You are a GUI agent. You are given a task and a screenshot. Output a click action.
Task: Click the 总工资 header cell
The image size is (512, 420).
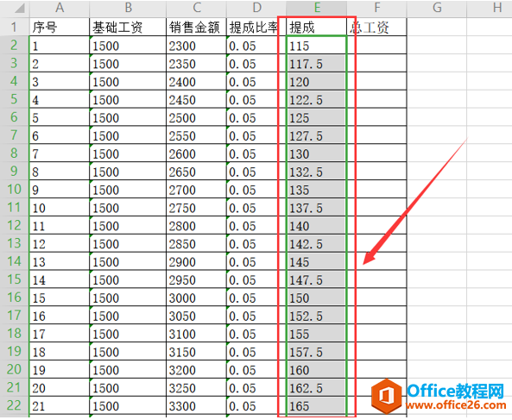pyautogui.click(x=376, y=27)
